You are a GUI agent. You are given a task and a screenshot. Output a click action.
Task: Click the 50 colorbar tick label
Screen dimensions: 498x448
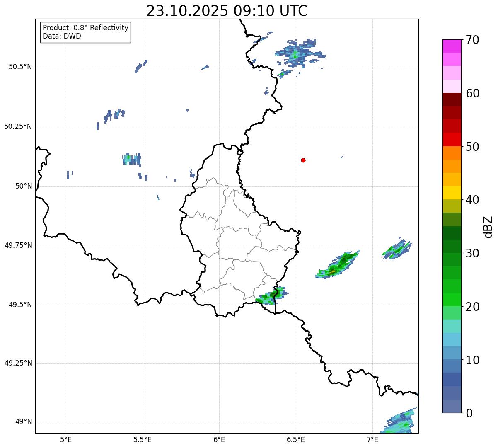(x=472, y=147)
